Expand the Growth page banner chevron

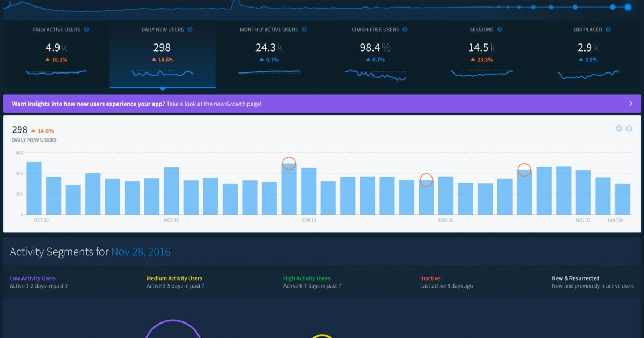click(x=630, y=104)
